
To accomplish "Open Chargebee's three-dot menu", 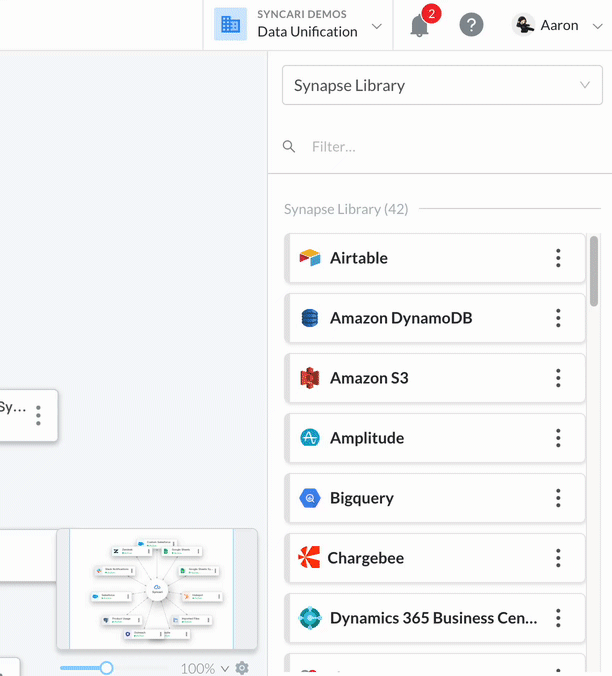I will click(x=558, y=557).
